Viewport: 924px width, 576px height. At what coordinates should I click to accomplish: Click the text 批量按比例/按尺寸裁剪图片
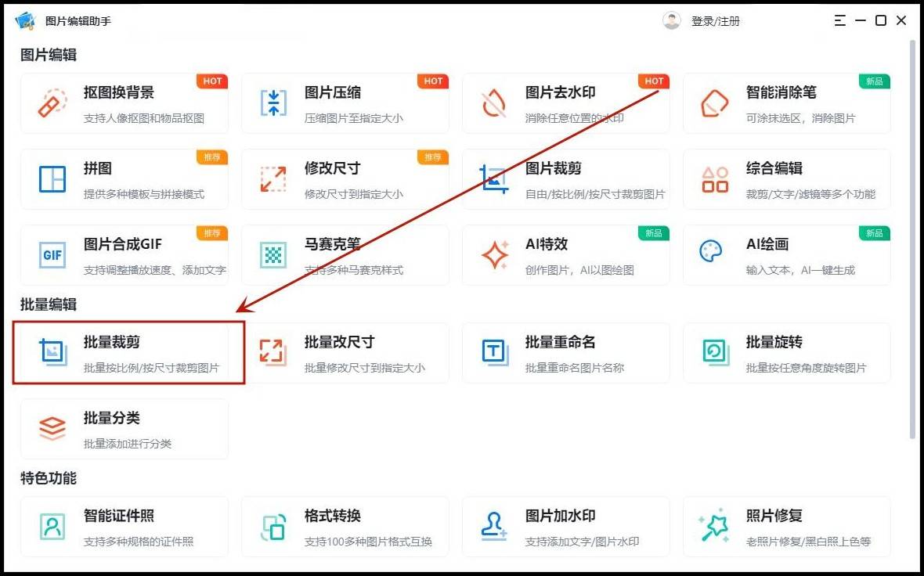click(x=151, y=368)
